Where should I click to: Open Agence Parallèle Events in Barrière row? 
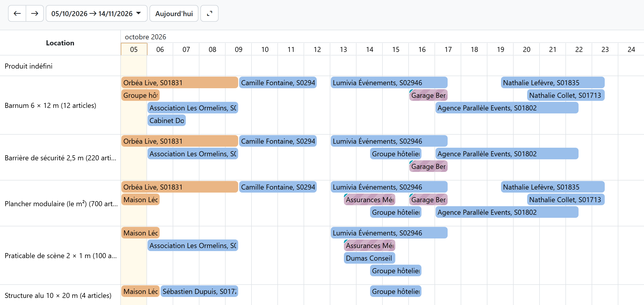(x=507, y=154)
